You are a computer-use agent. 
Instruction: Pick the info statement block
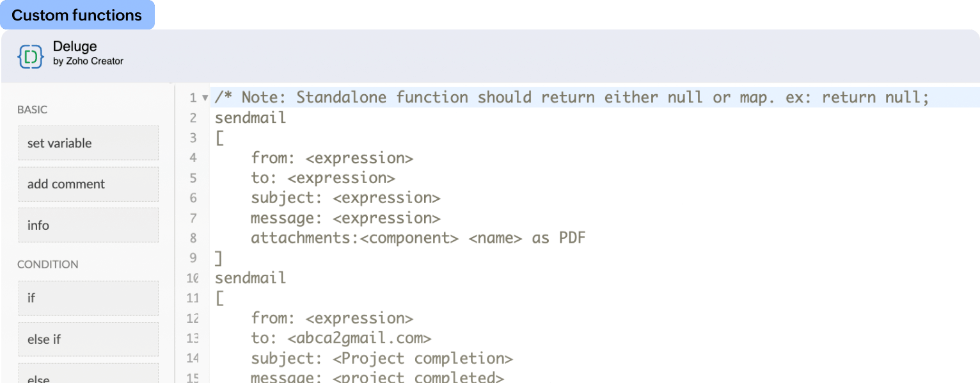coord(88,225)
